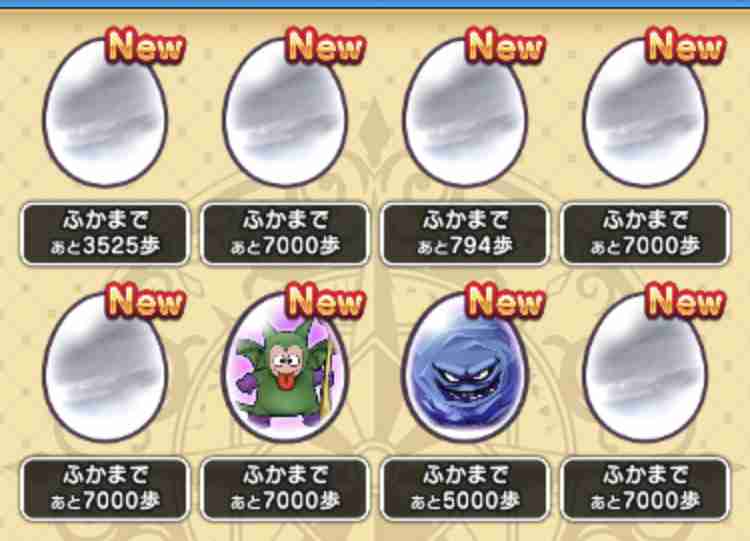750x541 pixels.
Task: Select the egg with 3525 steps remaining
Action: [105, 112]
